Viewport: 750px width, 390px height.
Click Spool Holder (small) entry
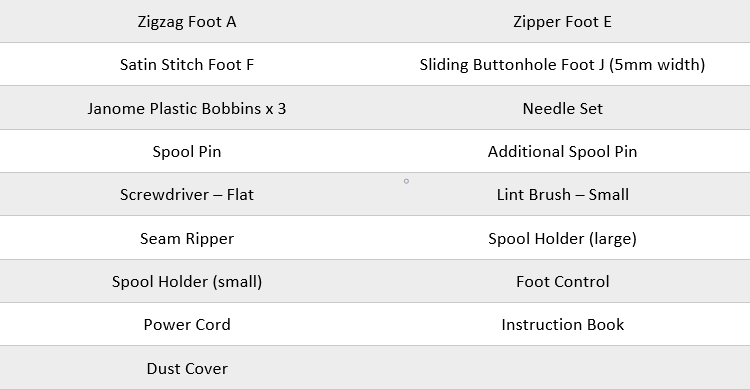pyautogui.click(x=187, y=282)
